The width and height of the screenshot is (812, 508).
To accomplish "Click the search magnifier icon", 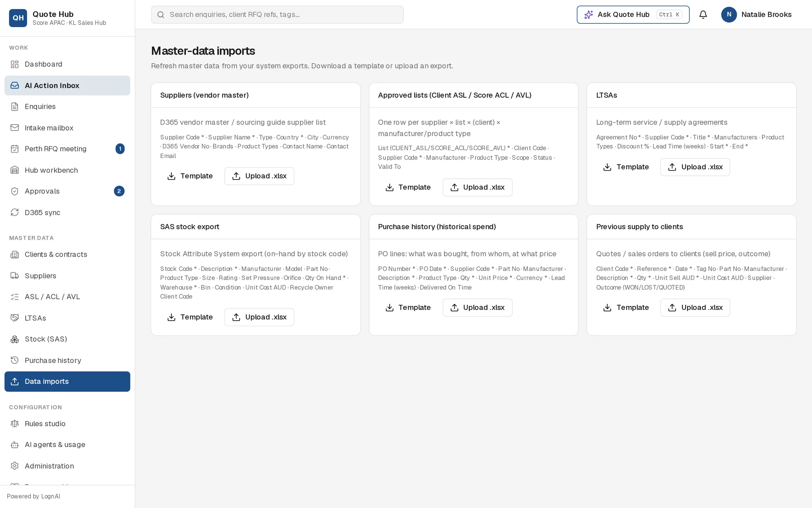I will click(161, 15).
